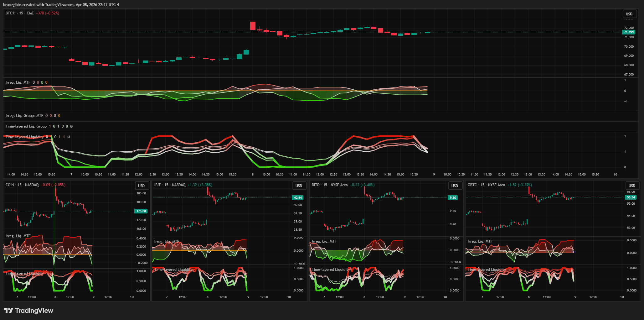644x320 pixels.
Task: Select the BITO 15 NYSE Arca symbol title
Action: [329, 185]
